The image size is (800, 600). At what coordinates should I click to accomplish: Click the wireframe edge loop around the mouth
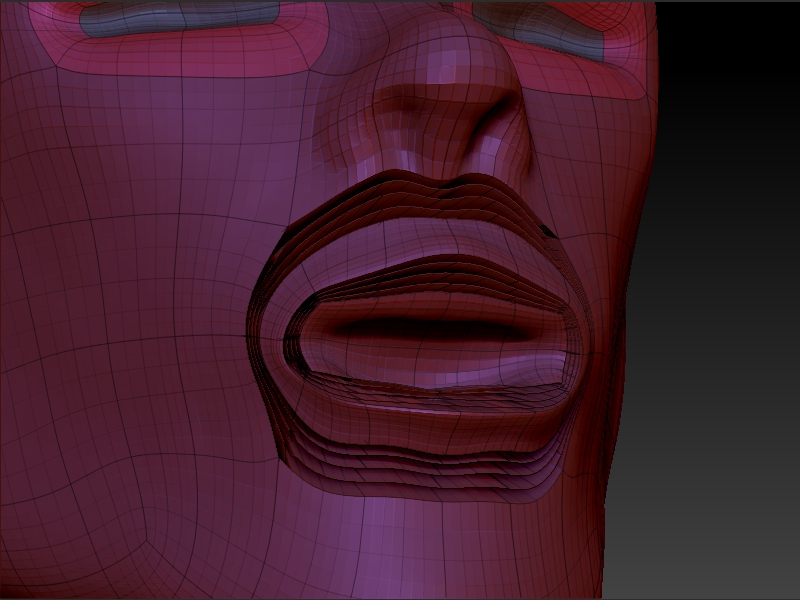pyautogui.click(x=280, y=280)
